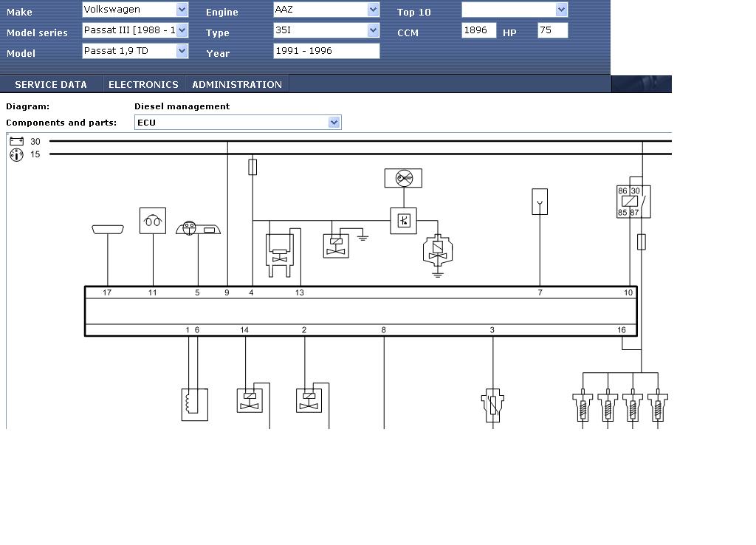Click the leftmost glow plug symbol
This screenshot has width=756, height=545.
(x=583, y=407)
